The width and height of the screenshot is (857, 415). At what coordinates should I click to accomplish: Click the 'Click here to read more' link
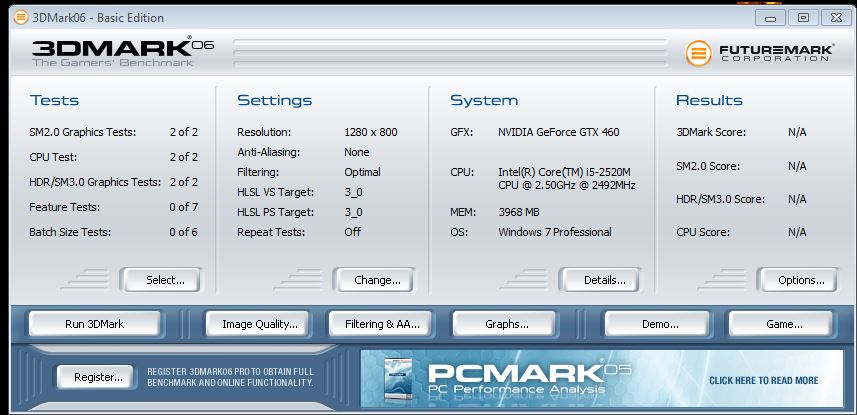[x=764, y=381]
